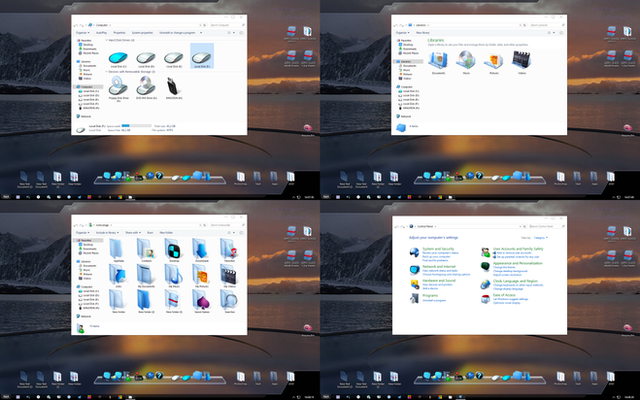This screenshot has height=400, width=640.
Task: Select the highlighted Local Disk (F:) drive icon
Action: [x=202, y=58]
